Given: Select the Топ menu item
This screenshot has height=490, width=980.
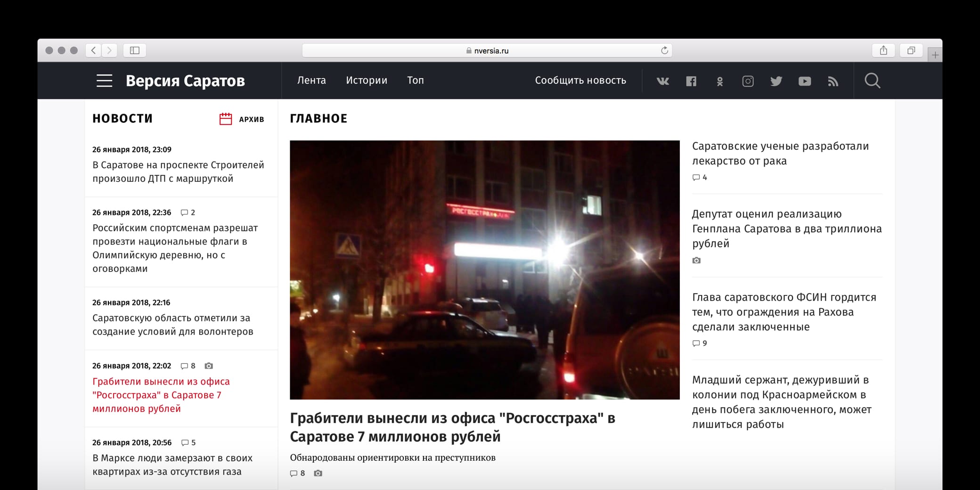Looking at the screenshot, I should click(x=415, y=81).
